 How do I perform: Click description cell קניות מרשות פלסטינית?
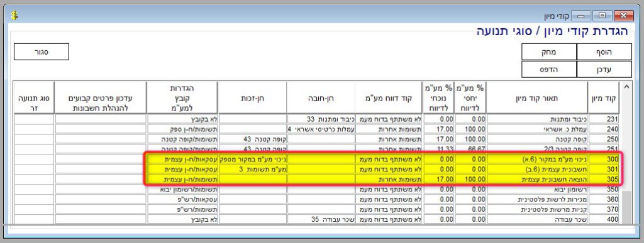click(537, 209)
